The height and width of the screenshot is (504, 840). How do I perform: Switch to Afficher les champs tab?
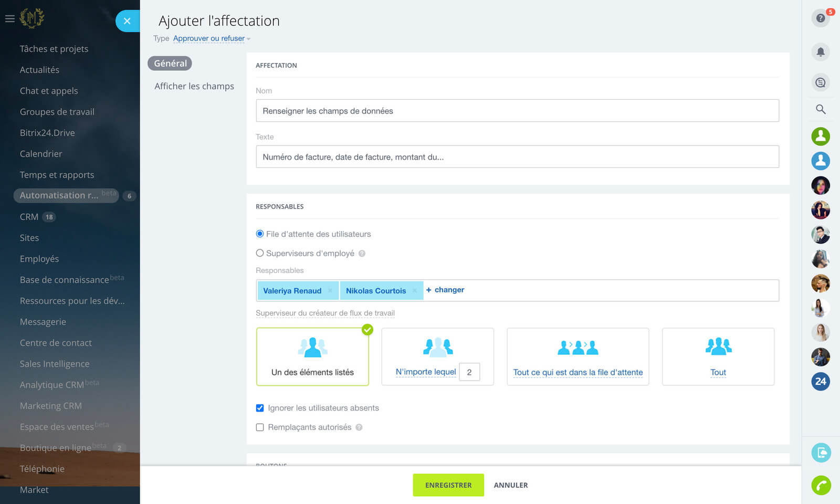click(x=194, y=86)
